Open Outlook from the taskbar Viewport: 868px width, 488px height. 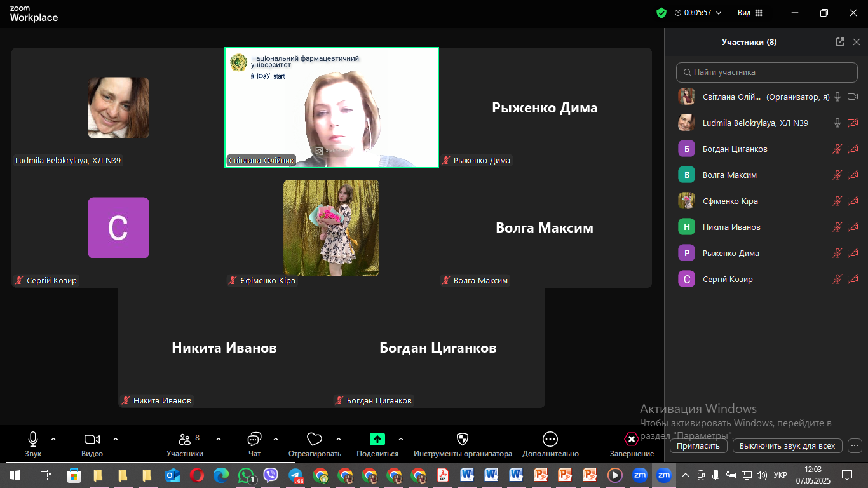[172, 475]
